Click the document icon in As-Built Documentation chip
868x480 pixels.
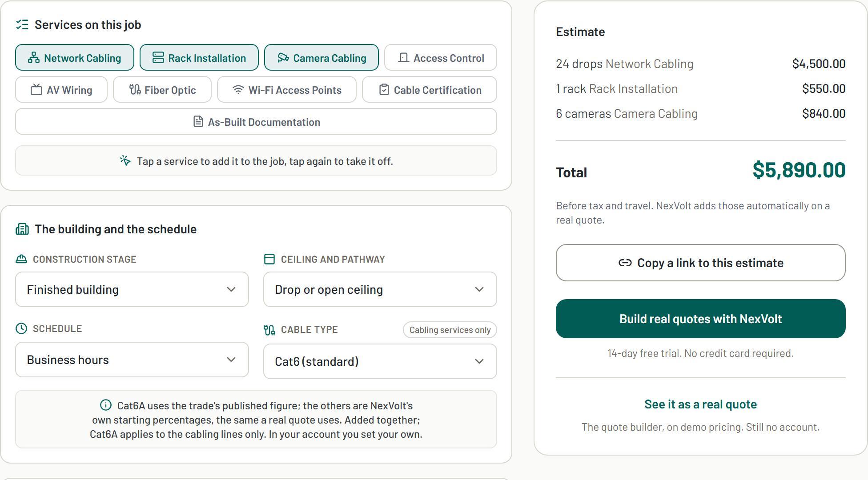(x=198, y=122)
